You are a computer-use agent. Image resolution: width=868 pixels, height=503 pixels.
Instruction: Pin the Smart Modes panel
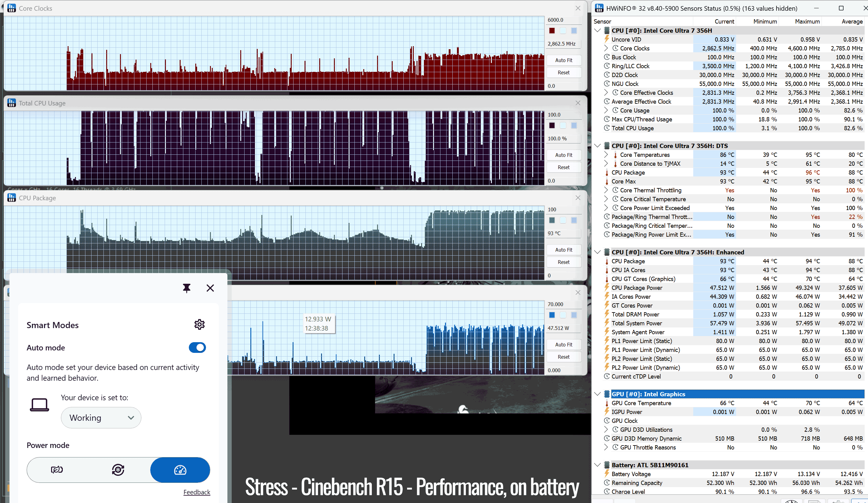(x=187, y=288)
